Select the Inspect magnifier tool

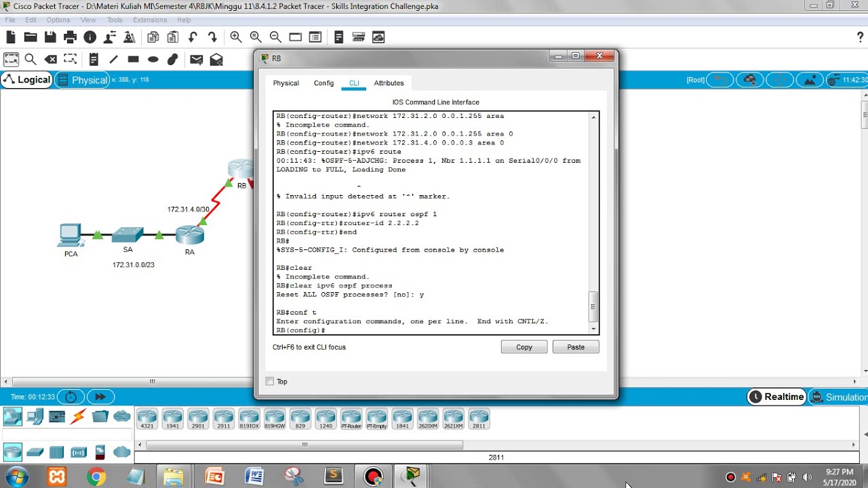tap(31, 60)
